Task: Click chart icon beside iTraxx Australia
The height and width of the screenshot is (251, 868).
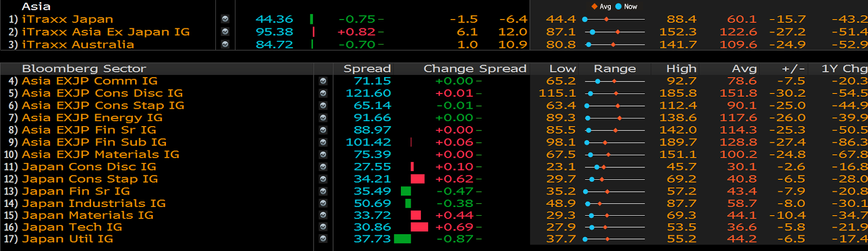Action: click(x=225, y=45)
